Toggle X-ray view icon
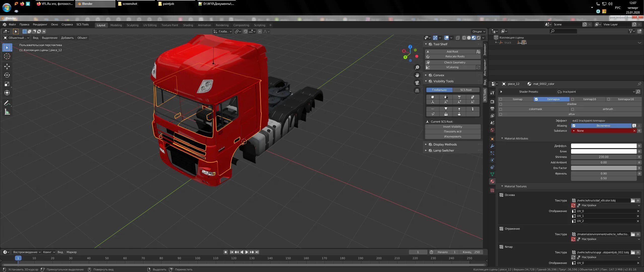Screen dimensions: 644x272 [x=458, y=38]
